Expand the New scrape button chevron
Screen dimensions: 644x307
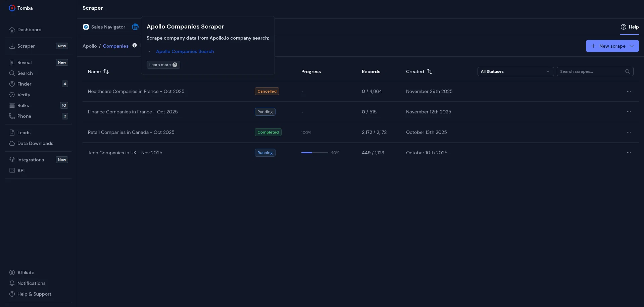[x=632, y=46]
